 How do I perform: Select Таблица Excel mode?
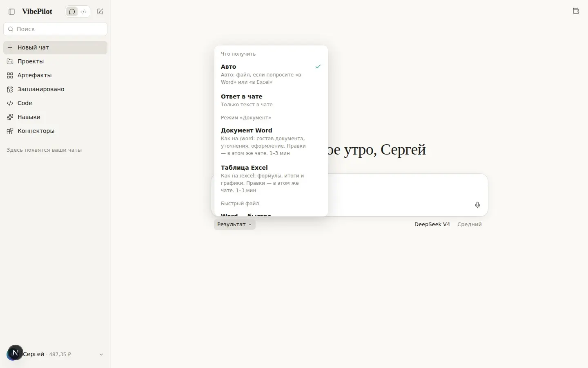coord(271,179)
